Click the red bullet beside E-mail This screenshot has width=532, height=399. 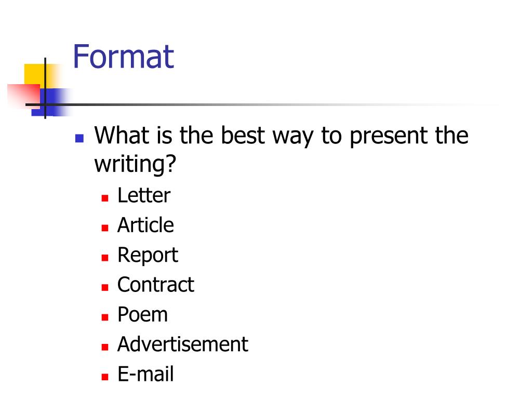pos(105,377)
